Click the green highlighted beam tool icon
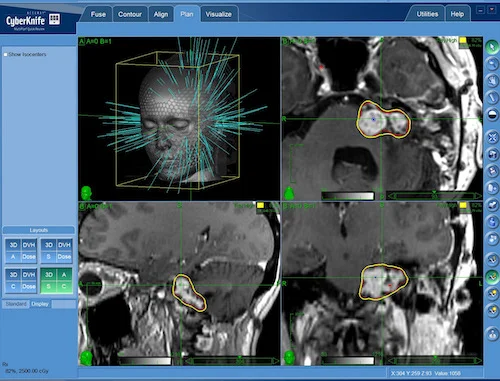This screenshot has height=381, width=500. 492,276
